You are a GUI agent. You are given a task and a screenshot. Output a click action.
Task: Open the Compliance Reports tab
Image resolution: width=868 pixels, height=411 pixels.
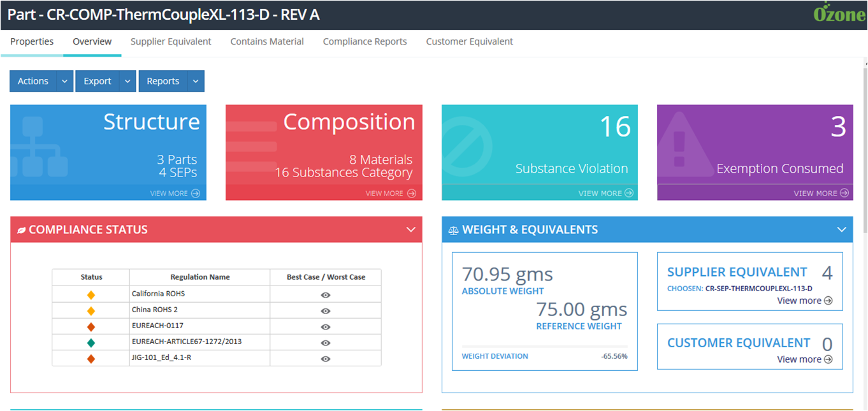tap(365, 42)
